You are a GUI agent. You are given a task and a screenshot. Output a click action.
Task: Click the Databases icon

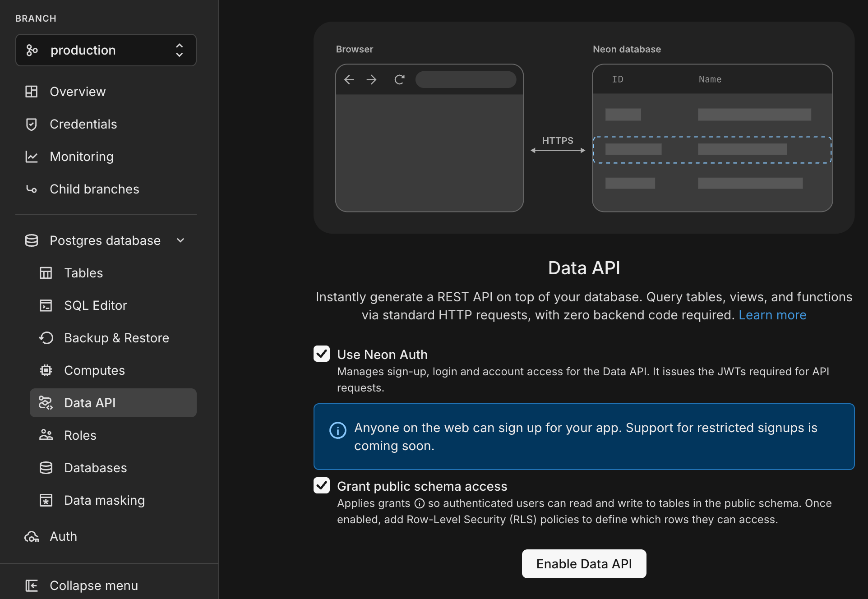pyautogui.click(x=46, y=468)
